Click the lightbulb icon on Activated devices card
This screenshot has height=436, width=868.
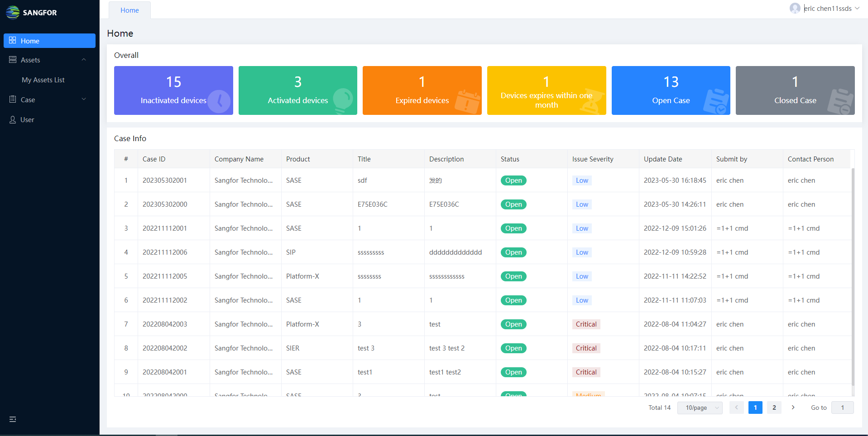click(x=343, y=100)
